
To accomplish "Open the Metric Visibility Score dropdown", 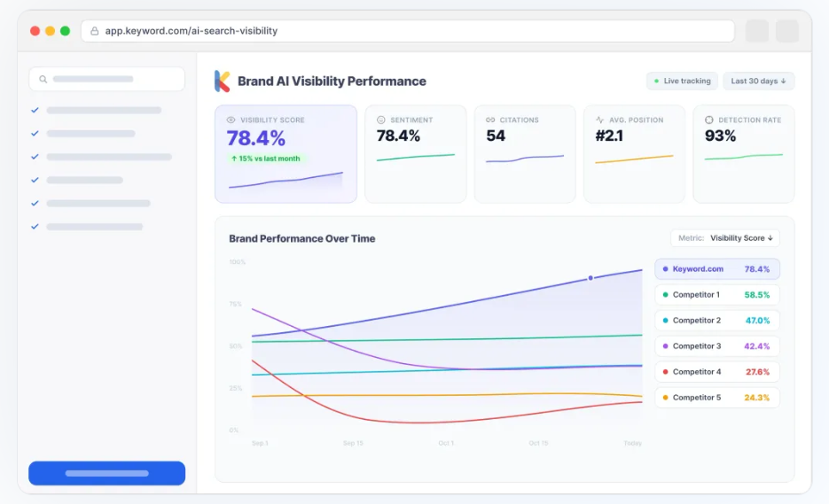I will (x=725, y=238).
